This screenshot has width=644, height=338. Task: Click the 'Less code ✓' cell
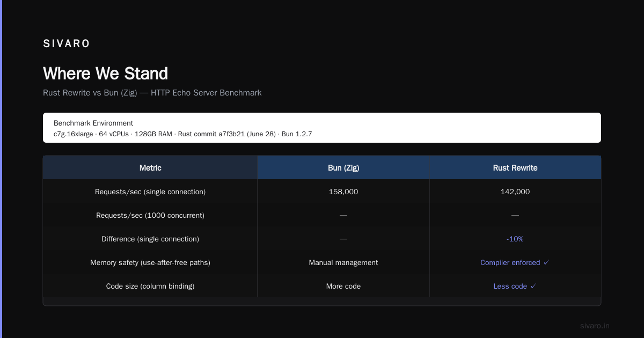[x=515, y=286]
